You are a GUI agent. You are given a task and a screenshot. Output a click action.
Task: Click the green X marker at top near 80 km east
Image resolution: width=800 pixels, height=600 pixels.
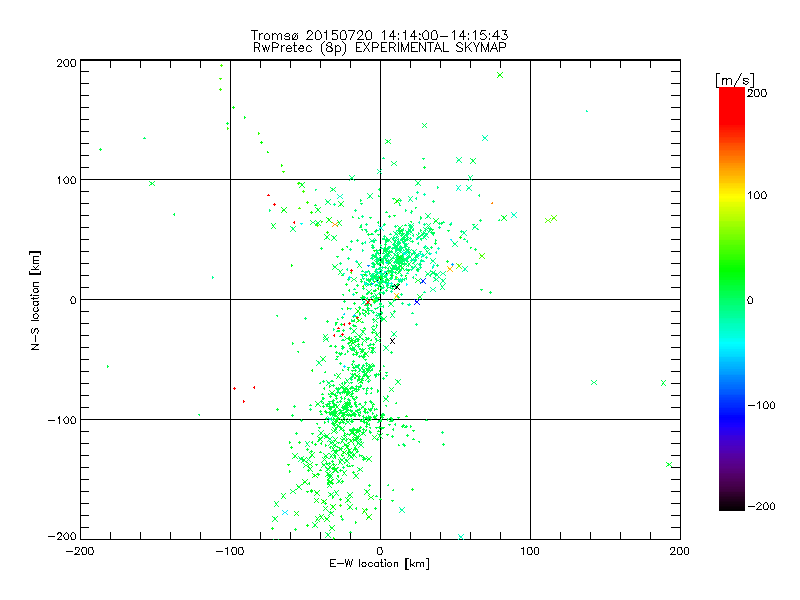point(500,75)
